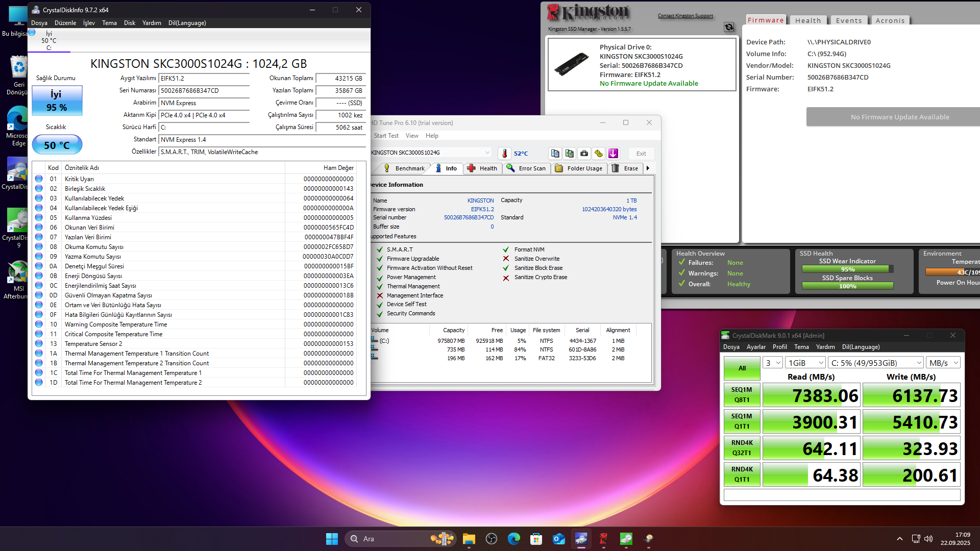Click the camera save-screenshot icon in HD Tune
Screen dimensions: 980x551
coord(584,154)
